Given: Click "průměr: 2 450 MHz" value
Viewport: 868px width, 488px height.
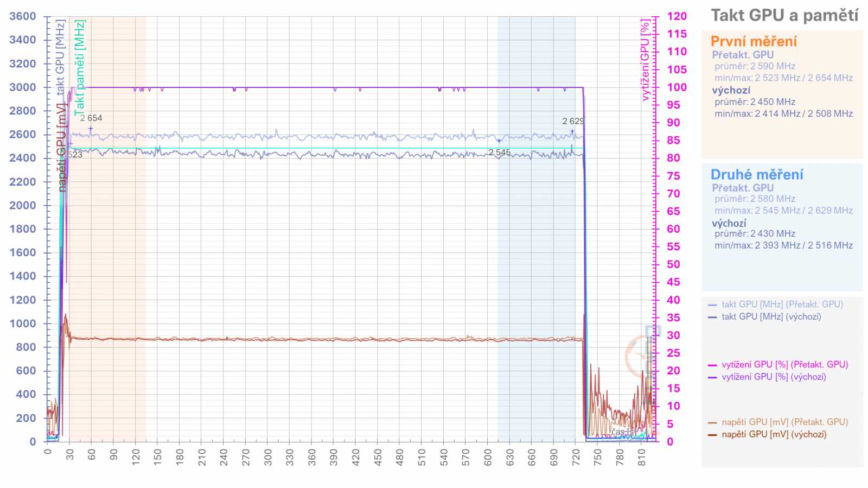Looking at the screenshot, I should pyautogui.click(x=755, y=102).
